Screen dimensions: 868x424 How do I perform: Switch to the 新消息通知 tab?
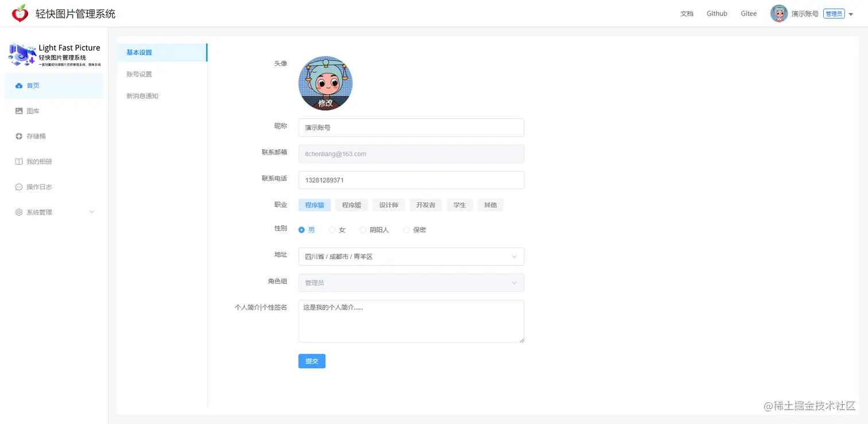pos(162,96)
